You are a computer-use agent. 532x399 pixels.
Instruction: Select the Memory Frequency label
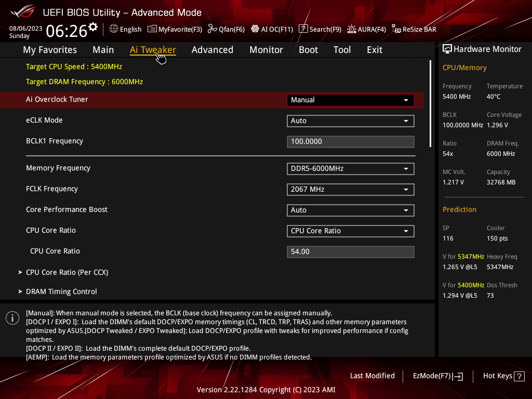58,168
